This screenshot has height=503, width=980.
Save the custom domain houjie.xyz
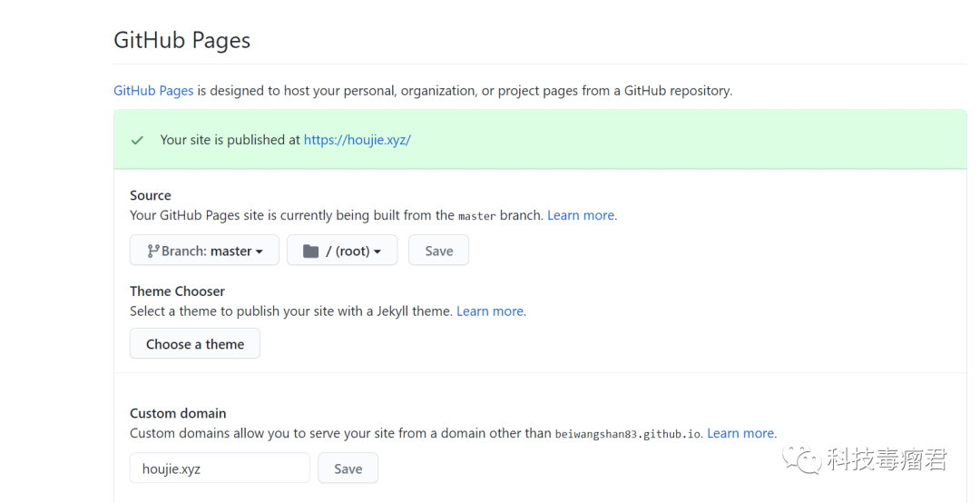click(348, 468)
